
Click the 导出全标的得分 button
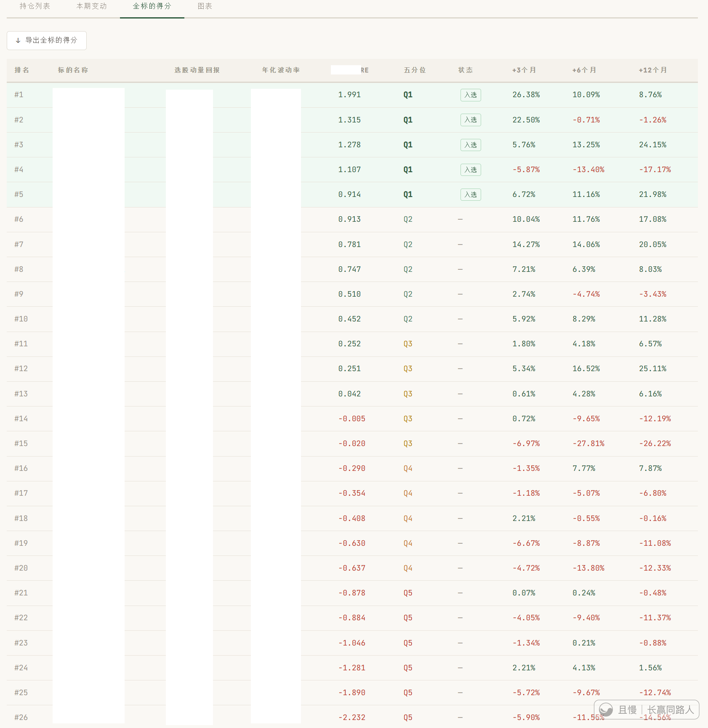[x=47, y=40]
